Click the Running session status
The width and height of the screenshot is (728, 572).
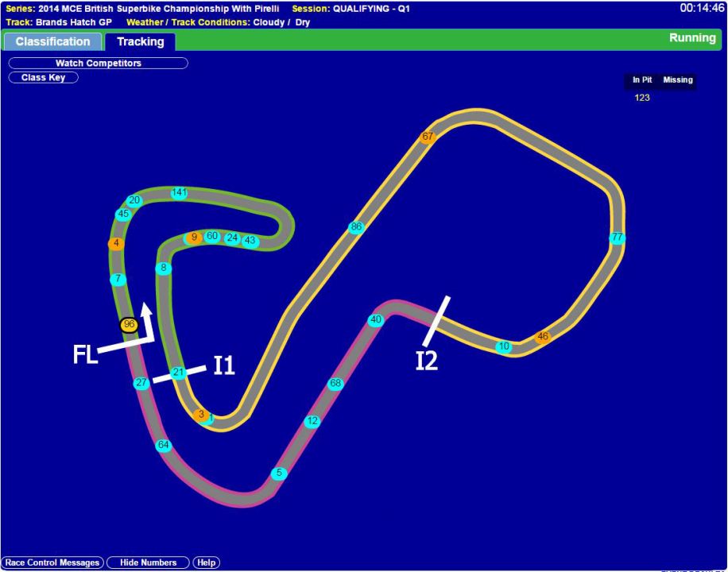(692, 38)
